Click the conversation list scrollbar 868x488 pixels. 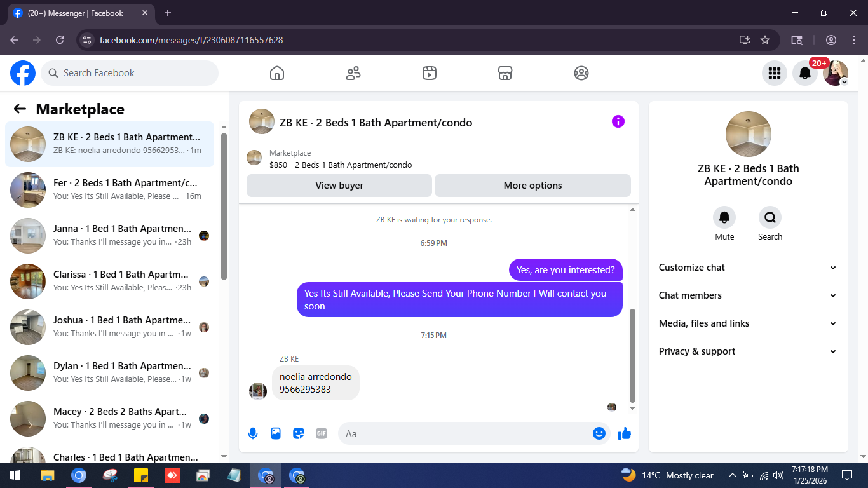tap(224, 207)
